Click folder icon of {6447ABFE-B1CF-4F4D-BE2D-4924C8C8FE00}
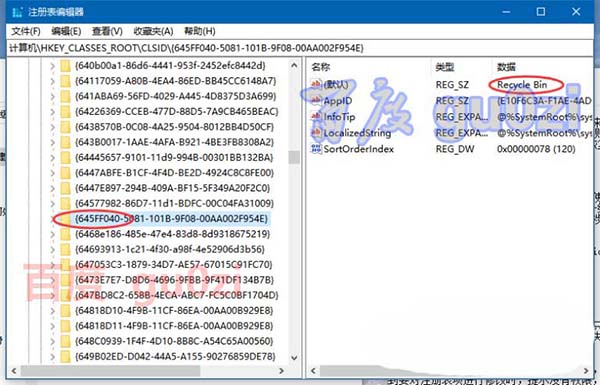 click(x=66, y=173)
